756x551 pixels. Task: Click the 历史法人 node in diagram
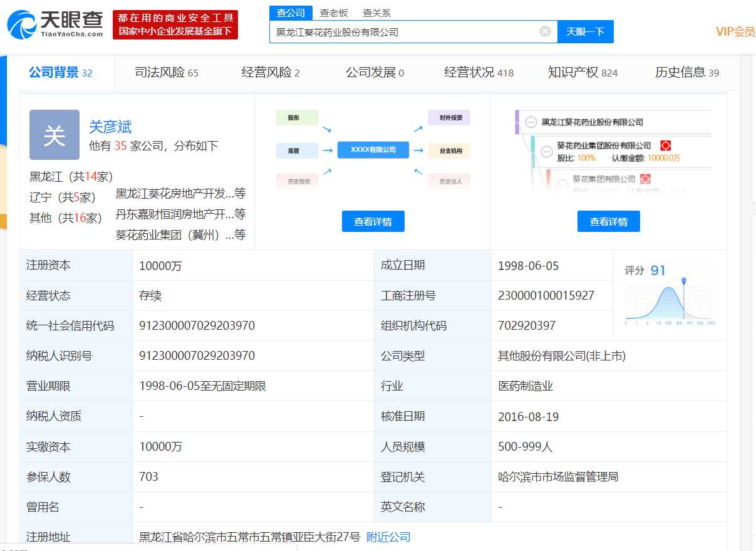point(449,181)
